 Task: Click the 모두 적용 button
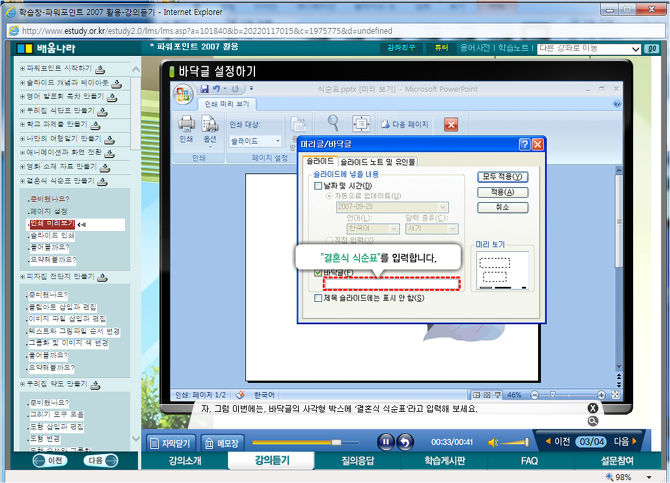click(502, 177)
